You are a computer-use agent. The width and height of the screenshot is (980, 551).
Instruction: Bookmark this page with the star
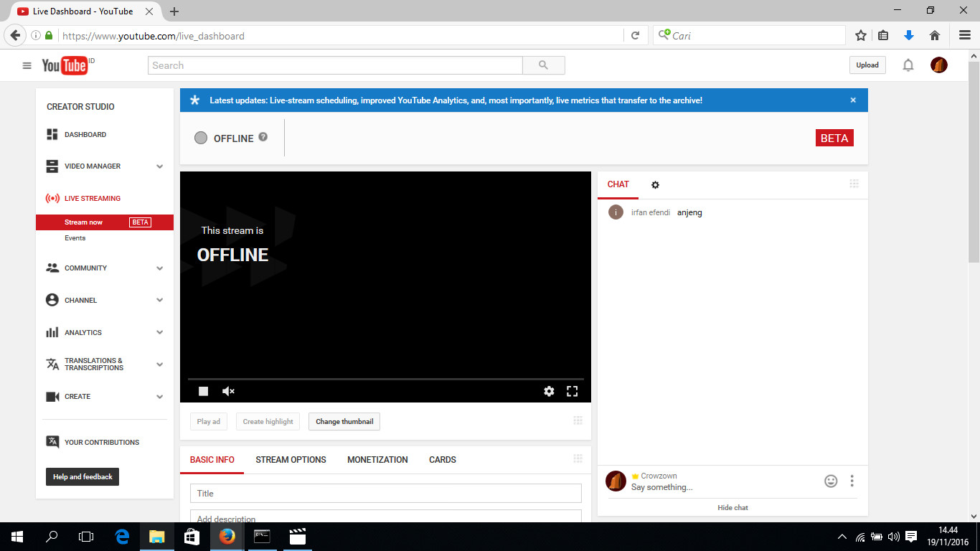coord(861,35)
